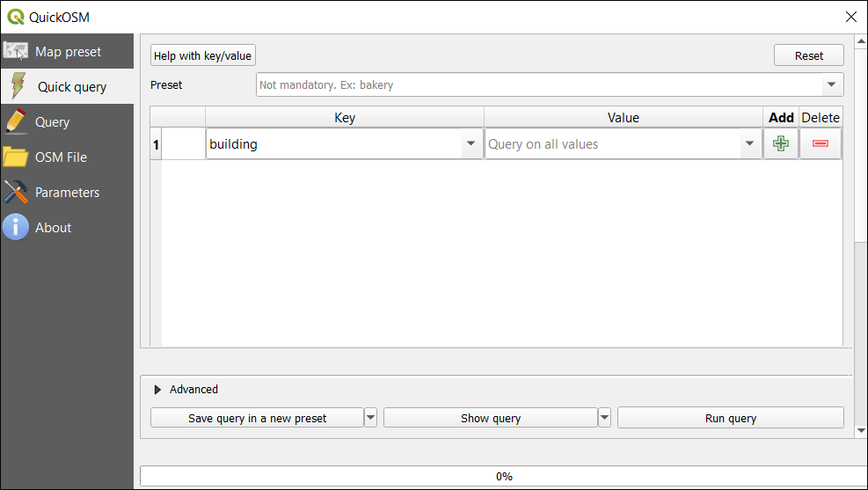Open the Value dropdown arrow
Screen dimensions: 868x490
pyautogui.click(x=749, y=144)
